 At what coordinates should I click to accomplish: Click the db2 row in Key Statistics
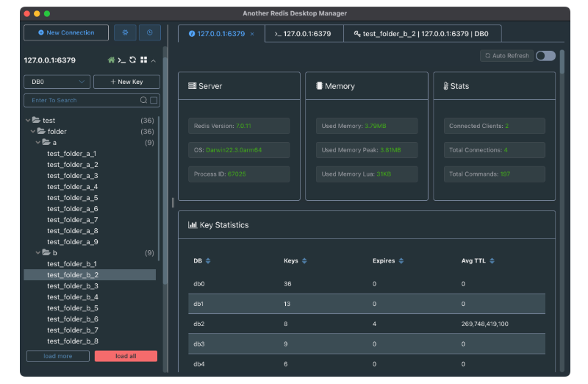(367, 324)
